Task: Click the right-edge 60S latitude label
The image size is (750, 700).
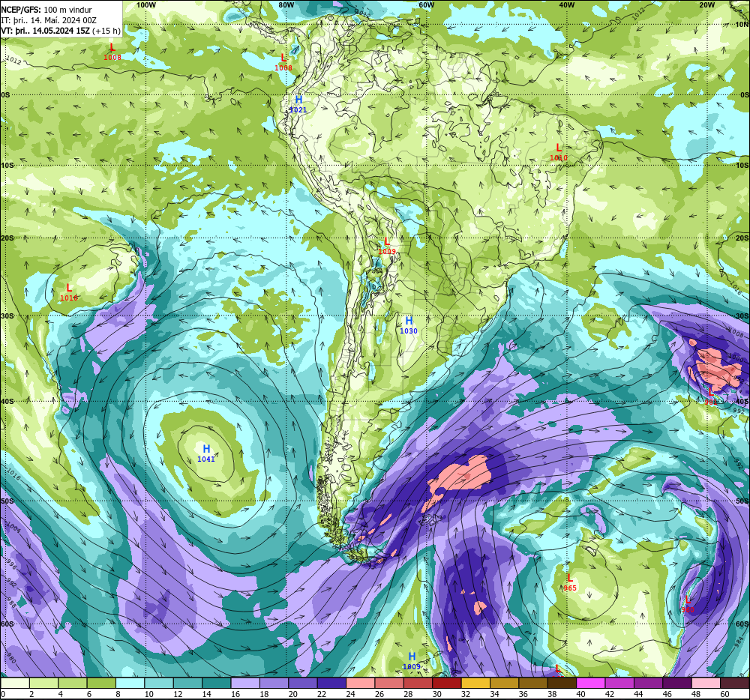Action: click(742, 624)
